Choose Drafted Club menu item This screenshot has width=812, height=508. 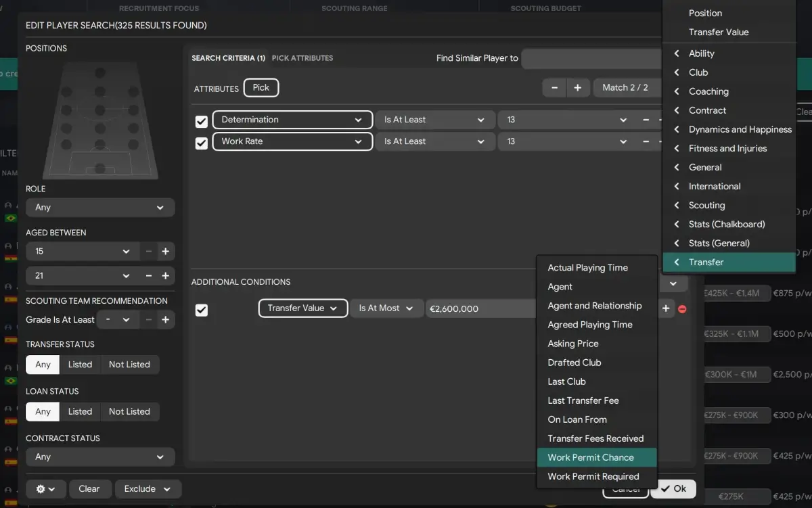(x=597, y=363)
